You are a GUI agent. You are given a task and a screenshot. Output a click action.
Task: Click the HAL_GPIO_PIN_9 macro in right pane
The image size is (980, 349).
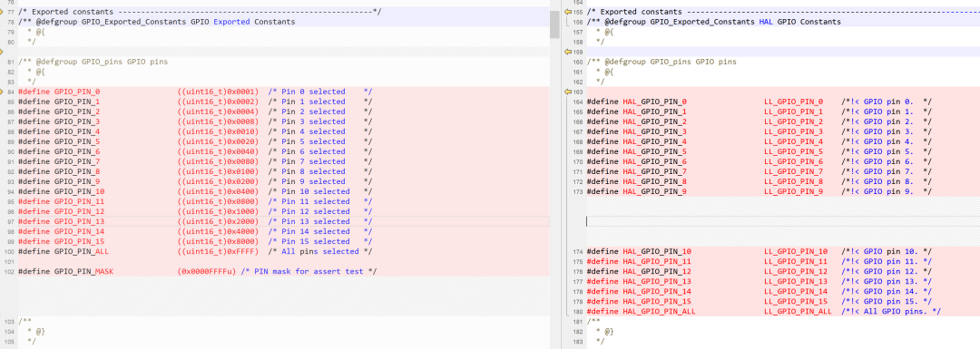click(655, 191)
